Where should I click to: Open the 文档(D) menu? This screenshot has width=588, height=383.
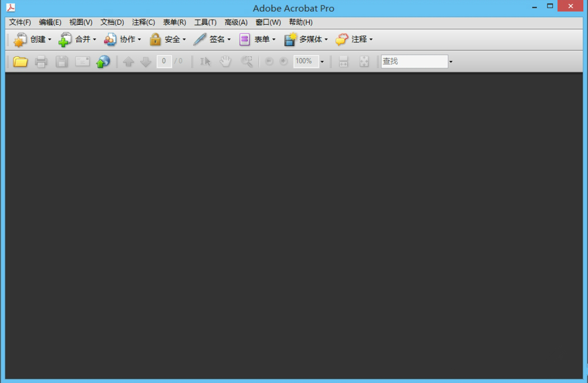[x=112, y=22]
